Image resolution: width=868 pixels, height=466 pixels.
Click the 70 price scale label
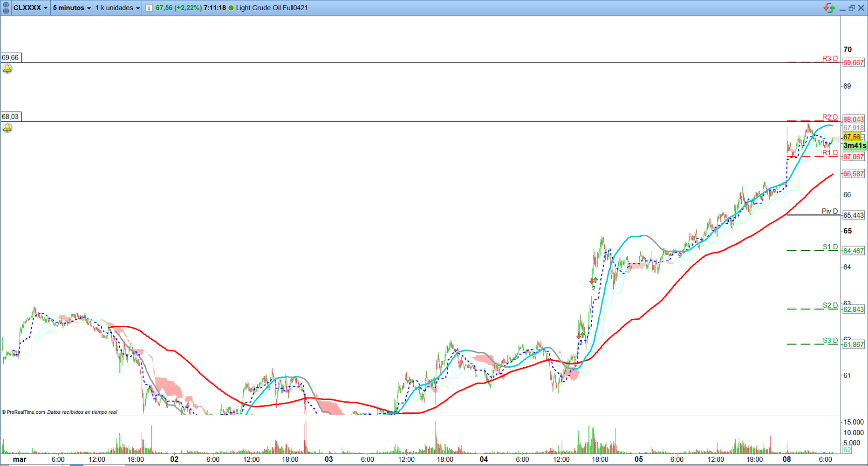point(847,49)
